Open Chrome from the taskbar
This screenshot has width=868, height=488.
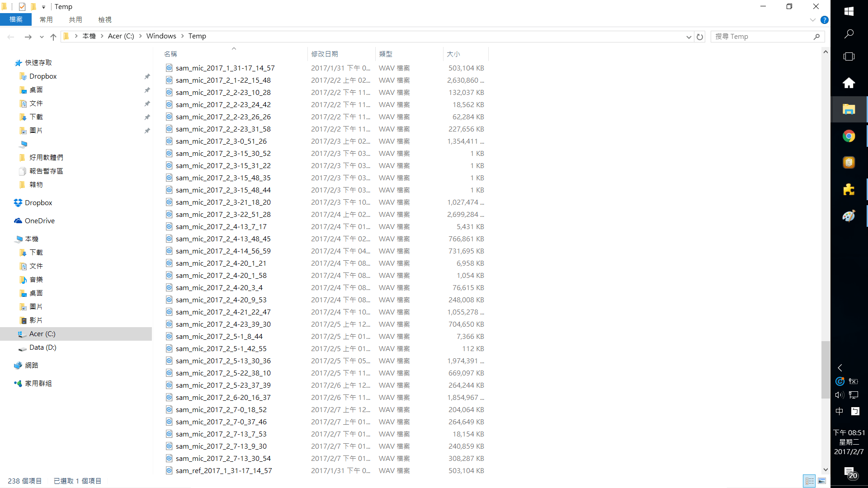coord(849,136)
